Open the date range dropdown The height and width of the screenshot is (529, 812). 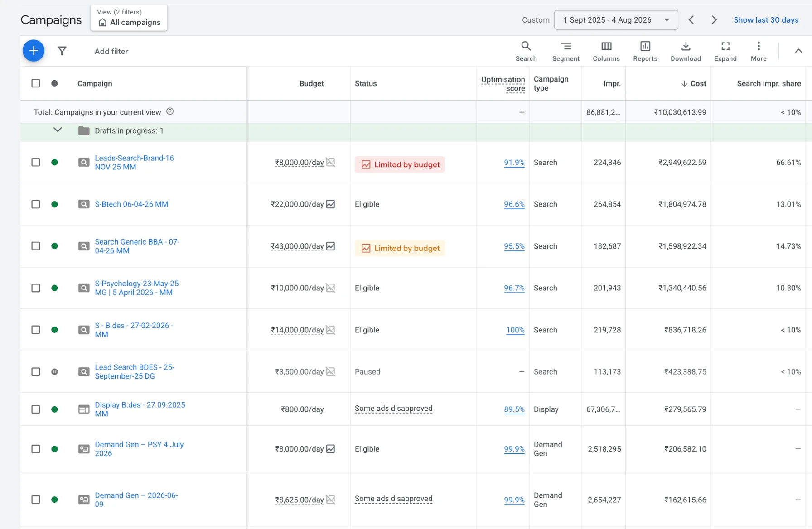pyautogui.click(x=616, y=20)
